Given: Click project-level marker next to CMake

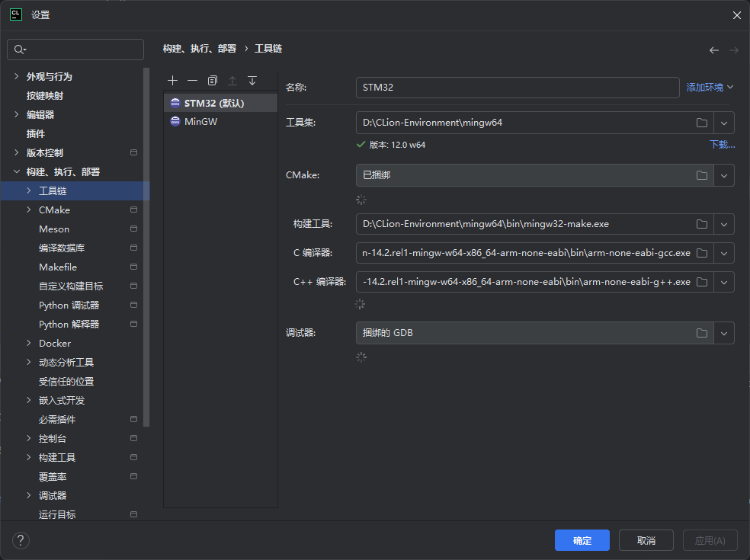Looking at the screenshot, I should (134, 210).
